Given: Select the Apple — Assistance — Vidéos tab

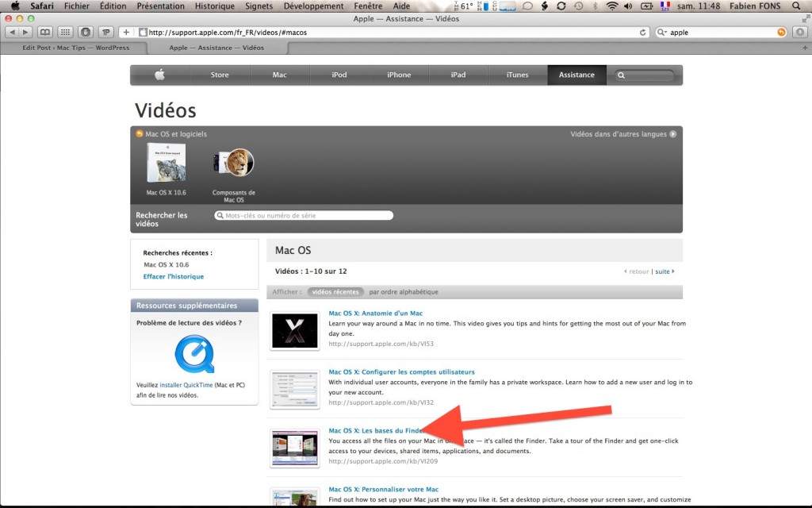Looking at the screenshot, I should pyautogui.click(x=216, y=48).
